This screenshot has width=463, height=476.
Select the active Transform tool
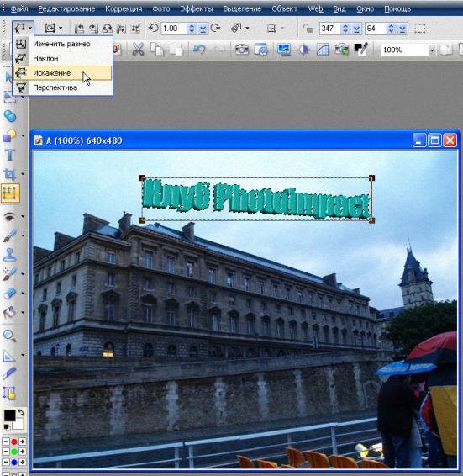click(x=10, y=193)
